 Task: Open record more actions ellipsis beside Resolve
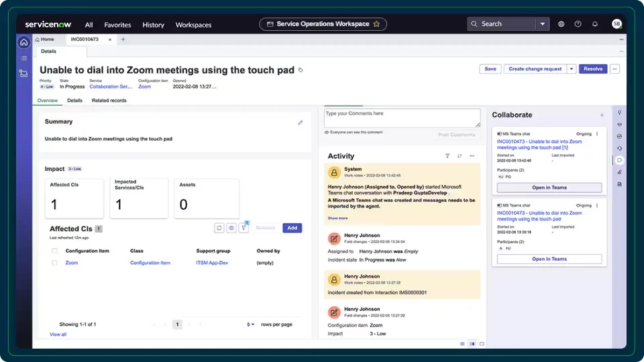coord(615,69)
